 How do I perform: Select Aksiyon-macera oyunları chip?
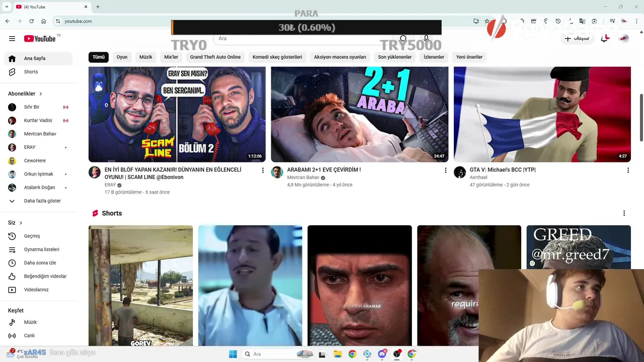tap(340, 57)
